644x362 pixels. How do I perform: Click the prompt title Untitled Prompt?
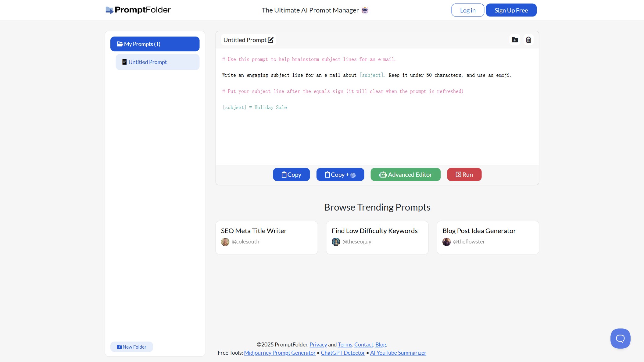245,40
